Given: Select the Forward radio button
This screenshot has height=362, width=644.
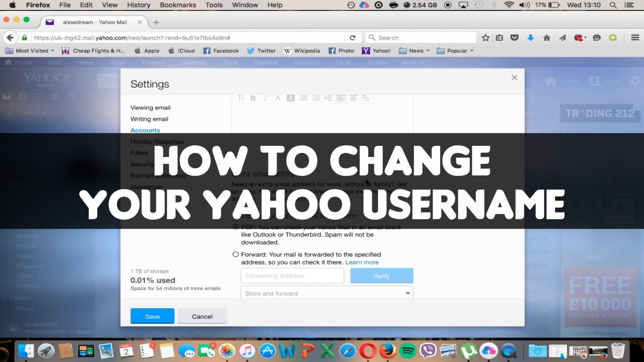Looking at the screenshot, I should pos(235,254).
